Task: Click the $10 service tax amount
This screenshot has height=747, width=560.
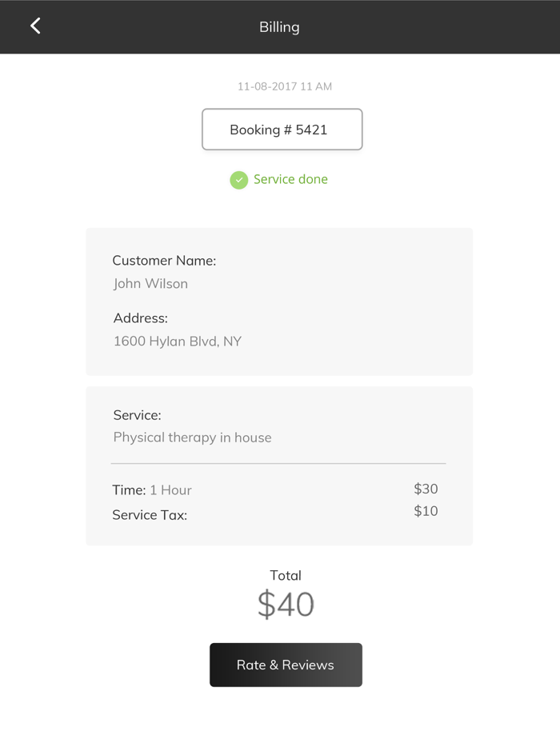Action: [426, 511]
